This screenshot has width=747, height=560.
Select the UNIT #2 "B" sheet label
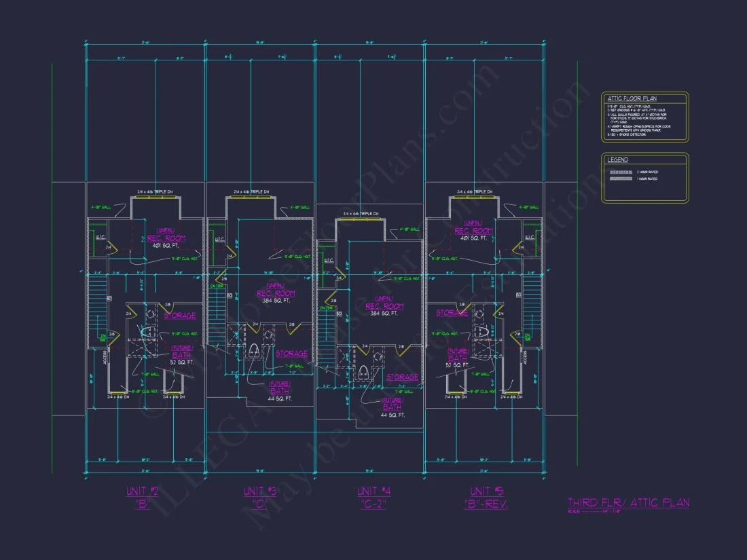point(143,496)
